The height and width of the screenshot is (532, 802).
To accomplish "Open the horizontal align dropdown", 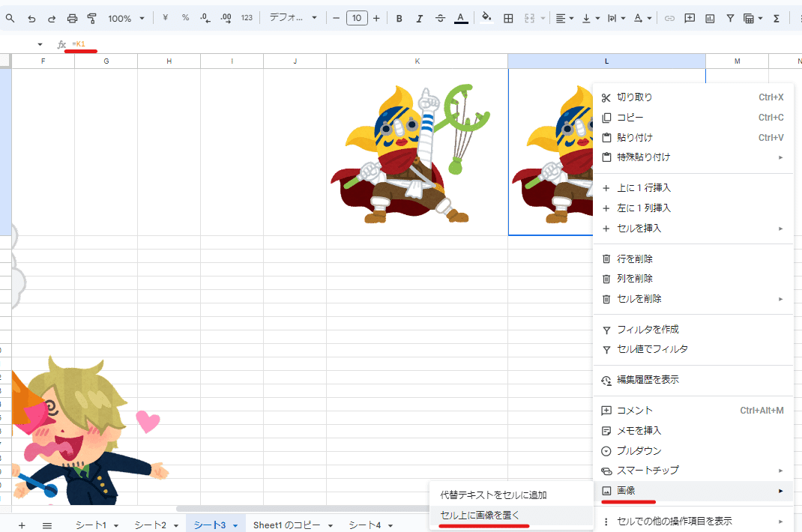I will [564, 19].
